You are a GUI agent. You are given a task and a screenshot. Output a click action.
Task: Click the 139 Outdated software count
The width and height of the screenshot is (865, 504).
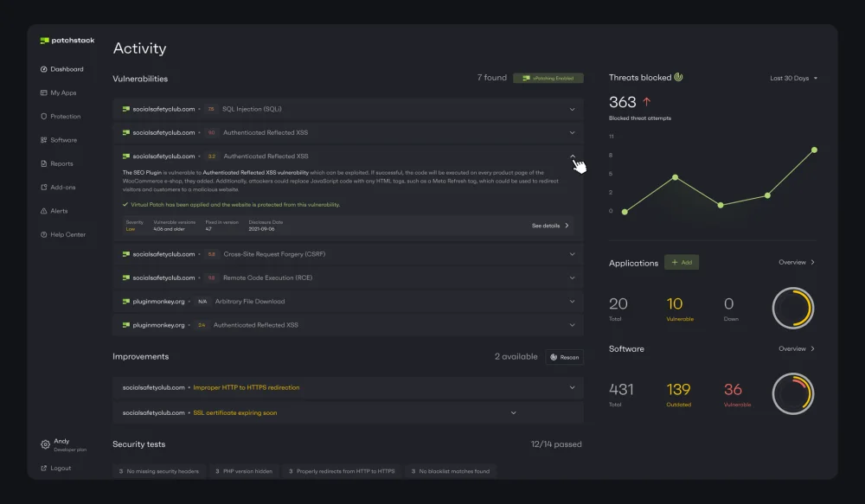pyautogui.click(x=678, y=390)
